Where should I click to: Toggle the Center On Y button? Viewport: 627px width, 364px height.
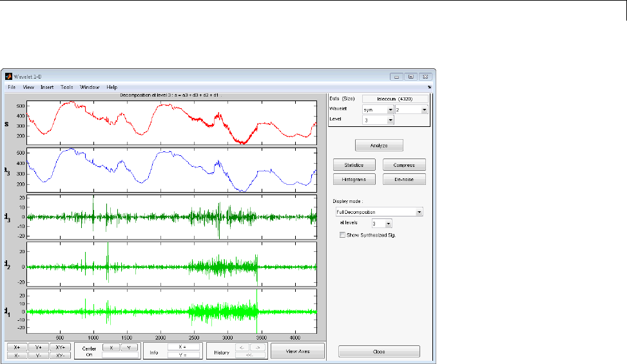(x=129, y=347)
